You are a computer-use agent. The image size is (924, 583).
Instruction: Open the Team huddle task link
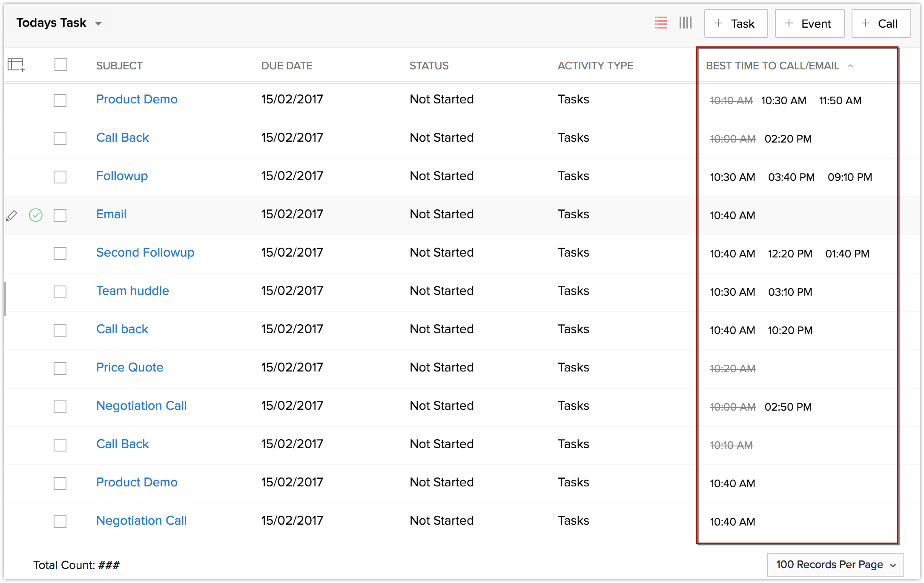pos(132,291)
